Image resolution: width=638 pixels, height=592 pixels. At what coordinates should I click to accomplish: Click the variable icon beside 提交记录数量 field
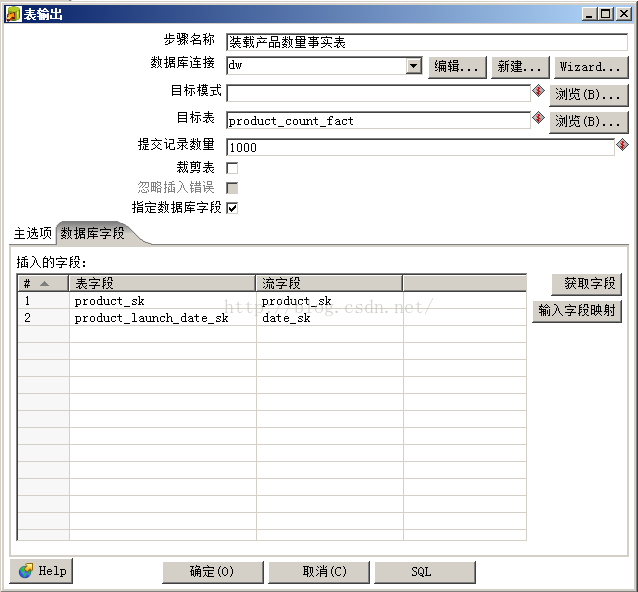622,144
